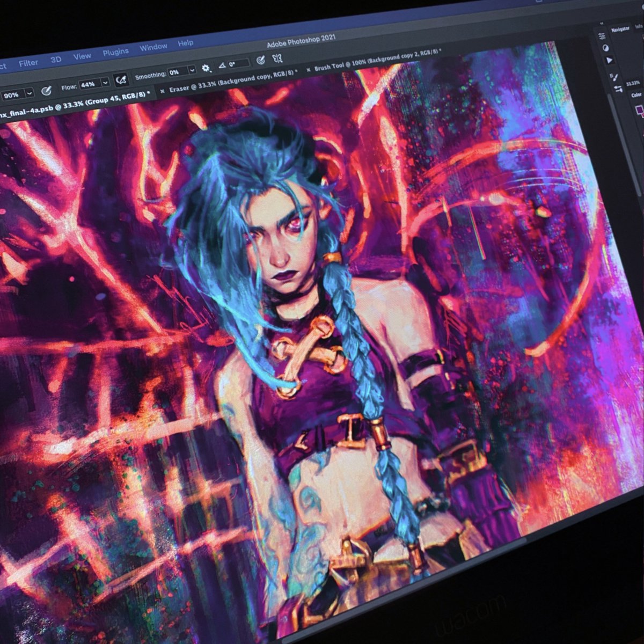Viewport: 644px width, 644px height.
Task: Toggle pressure-for-opacity icon beside the 90% field
Action: [47, 90]
